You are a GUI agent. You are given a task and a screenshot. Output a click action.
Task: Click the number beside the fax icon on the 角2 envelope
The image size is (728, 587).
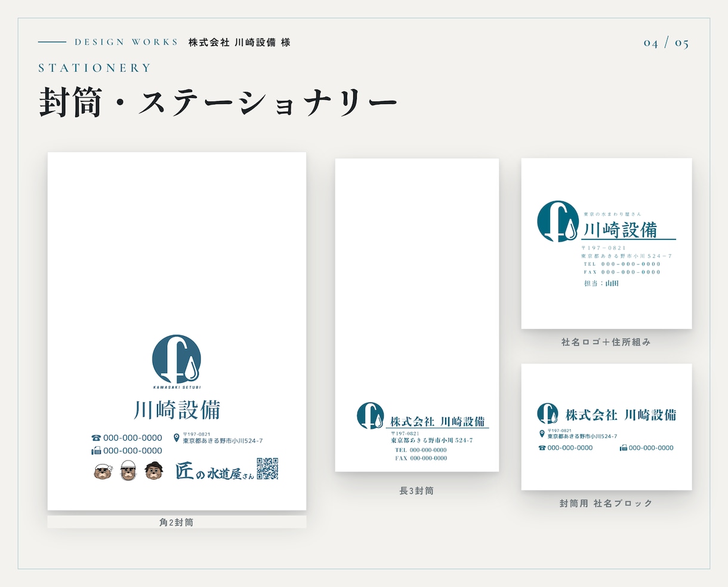pos(132,451)
